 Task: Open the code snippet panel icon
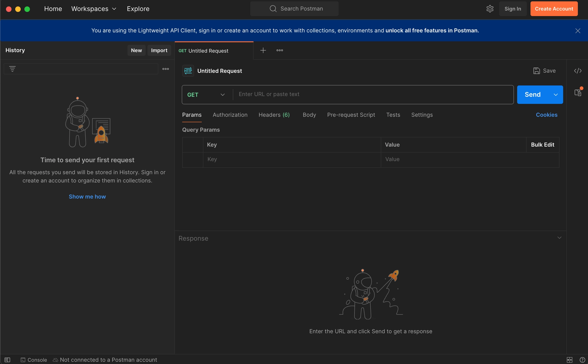point(578,71)
